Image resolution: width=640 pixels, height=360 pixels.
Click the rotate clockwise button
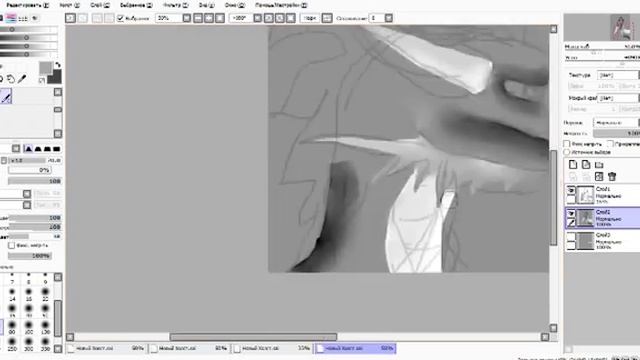[x=280, y=18]
